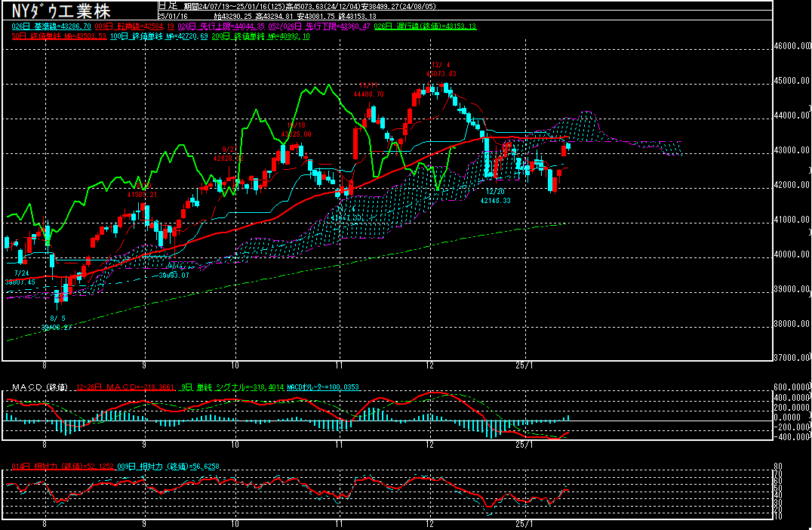Screen dimensions: 812x530
Task: Click the -400.000 label on the MACD axis
Action: pyautogui.click(x=792, y=436)
